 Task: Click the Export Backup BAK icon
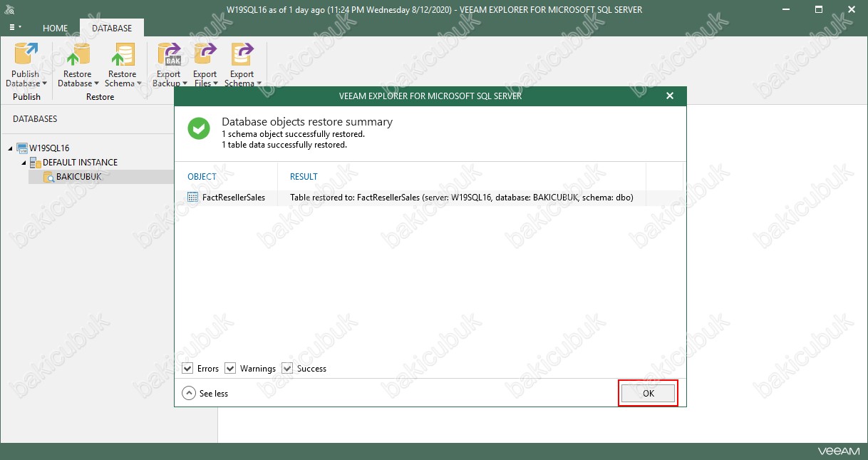tap(169, 55)
